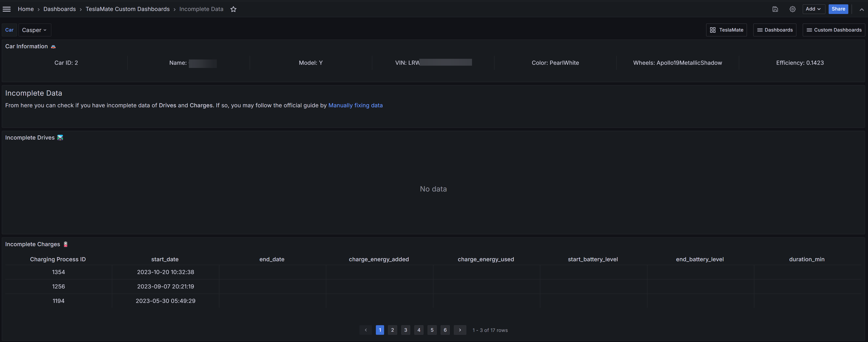This screenshot has width=868, height=342.
Task: Open TeslaMate Custom Dashboards breadcrumb
Action: (x=127, y=9)
